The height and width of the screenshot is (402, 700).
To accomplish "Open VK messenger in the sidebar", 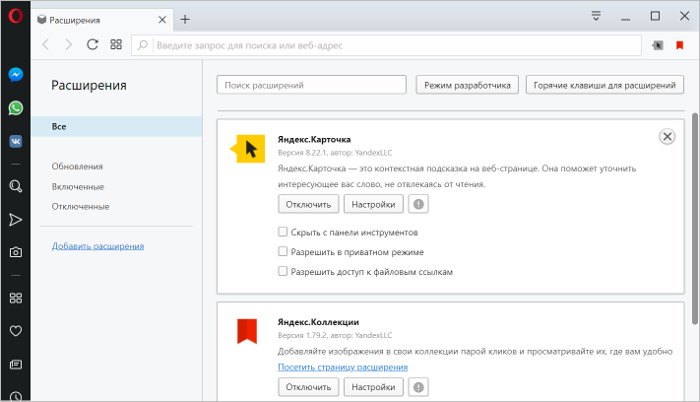I will coord(16,142).
